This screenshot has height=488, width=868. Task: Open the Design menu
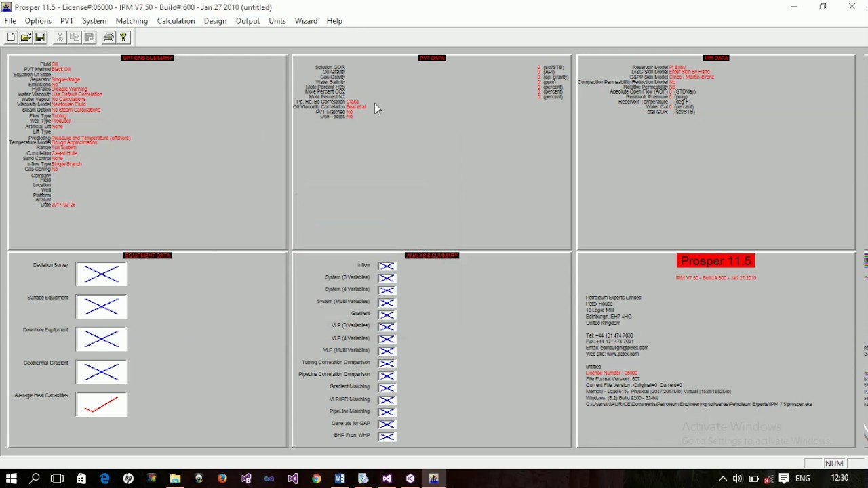pyautogui.click(x=215, y=21)
